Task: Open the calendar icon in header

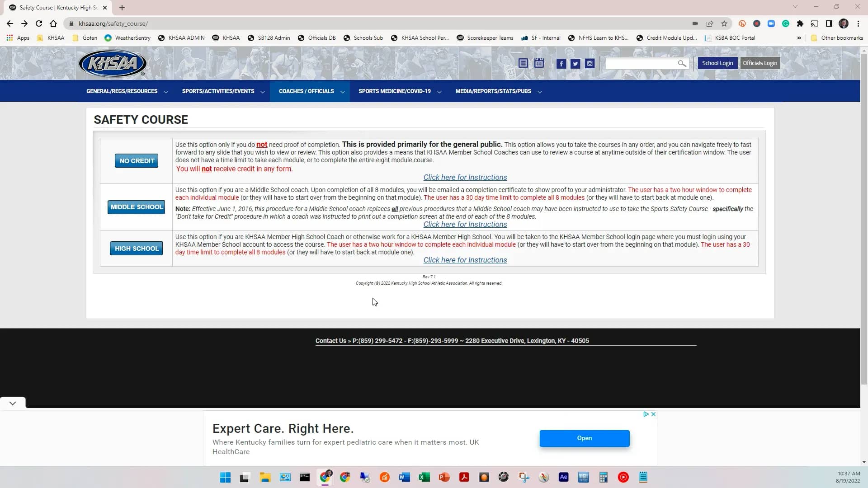Action: click(539, 63)
